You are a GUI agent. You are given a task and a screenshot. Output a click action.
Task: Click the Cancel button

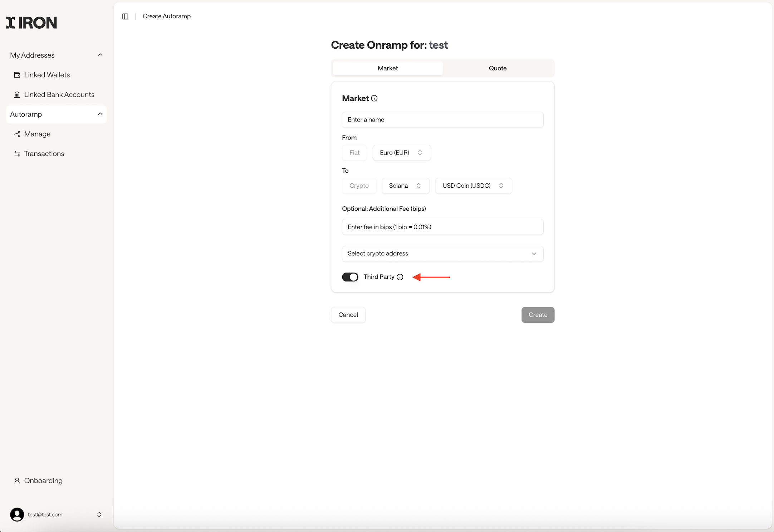pyautogui.click(x=348, y=315)
